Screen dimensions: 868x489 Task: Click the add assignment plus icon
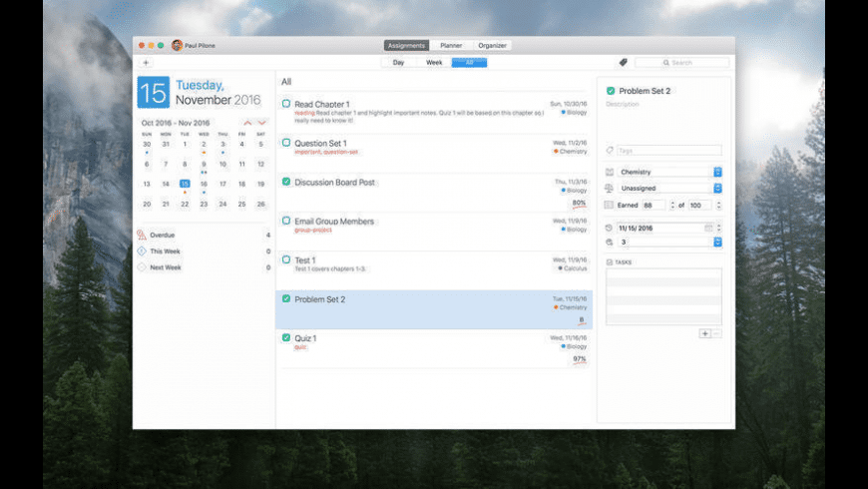146,63
